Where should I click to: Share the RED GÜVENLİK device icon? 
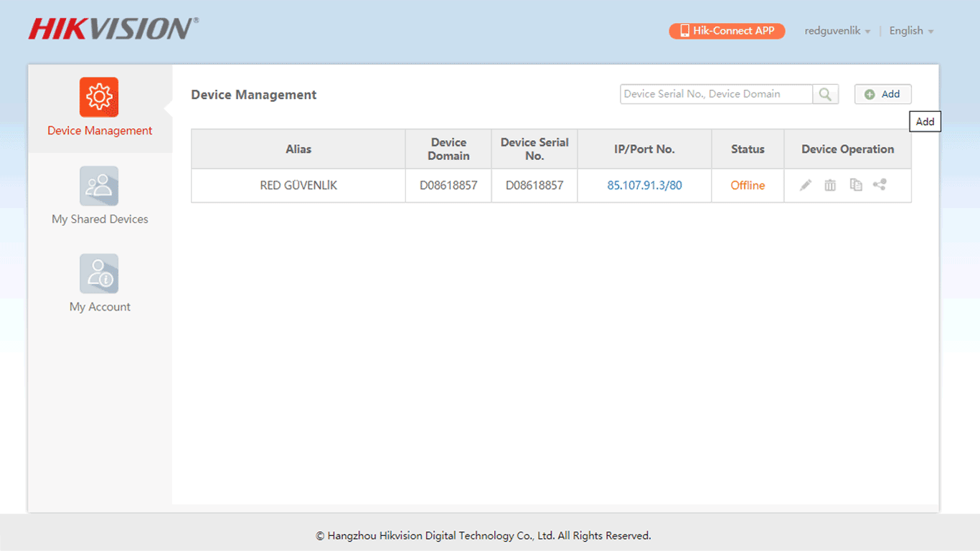click(880, 184)
